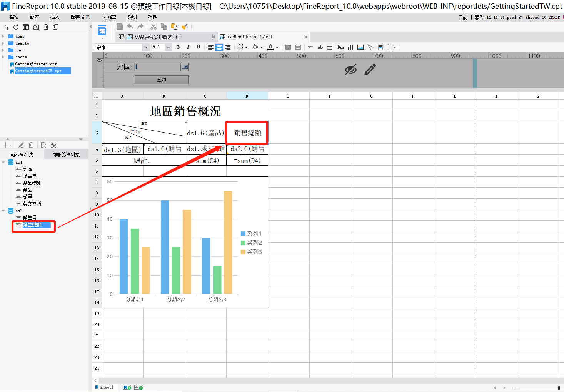Viewport: 564px width, 392px height.
Task: Click the new folder icon in file panel
Action: (6, 27)
